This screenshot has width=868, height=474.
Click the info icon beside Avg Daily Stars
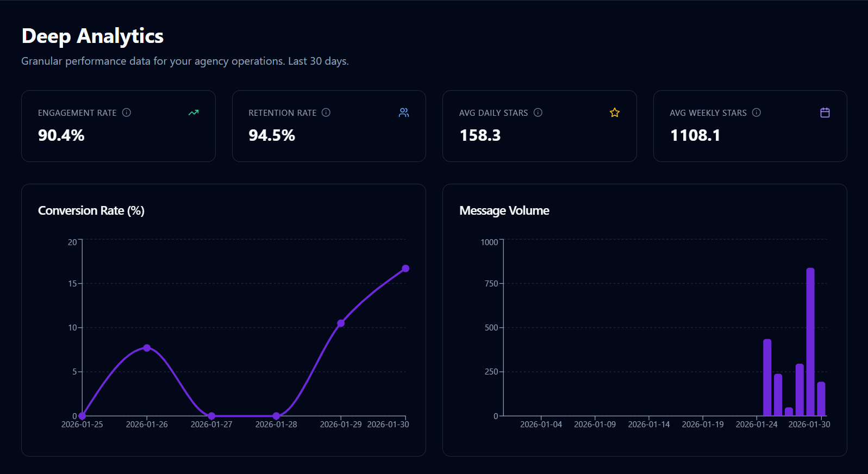(538, 113)
